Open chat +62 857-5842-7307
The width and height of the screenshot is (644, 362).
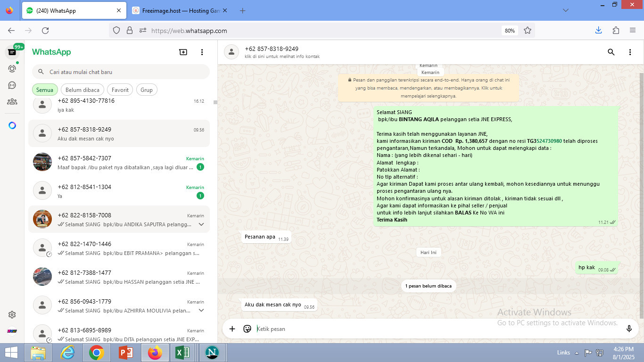tap(119, 162)
